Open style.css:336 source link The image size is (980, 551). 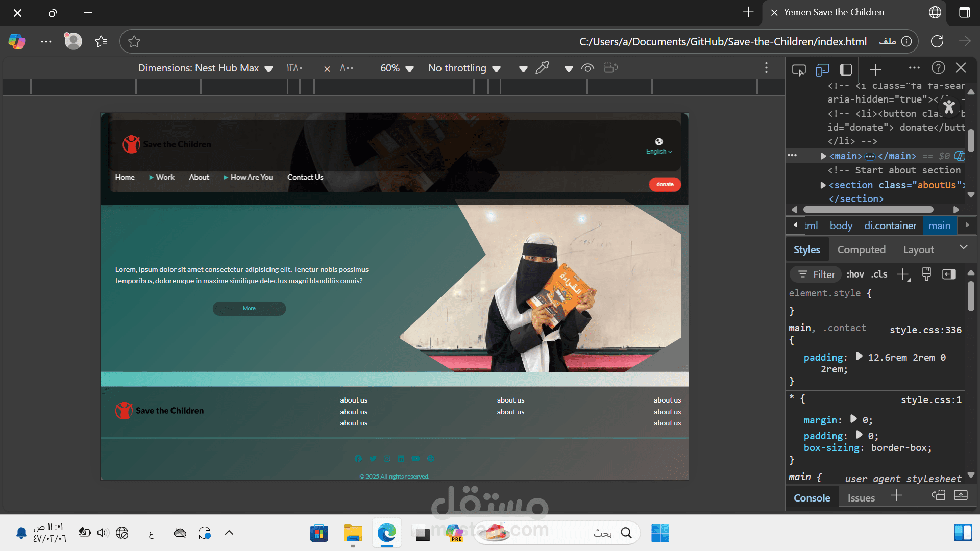pyautogui.click(x=925, y=330)
